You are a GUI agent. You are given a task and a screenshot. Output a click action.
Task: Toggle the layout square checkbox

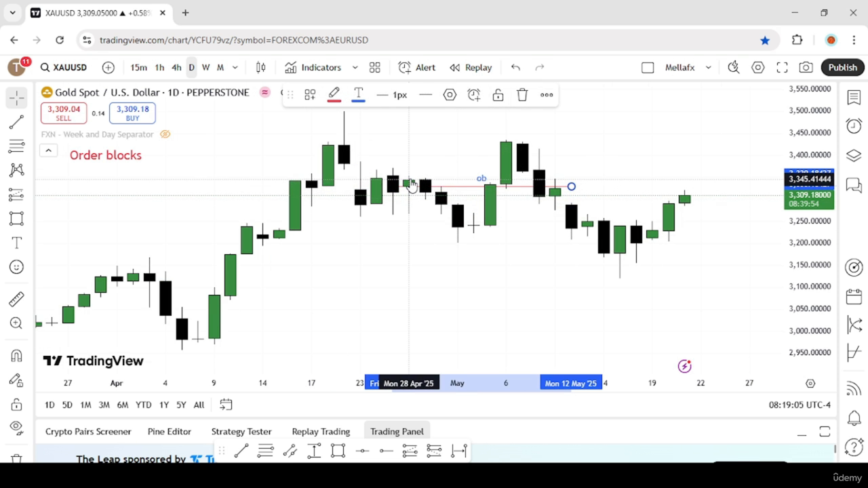pos(648,67)
